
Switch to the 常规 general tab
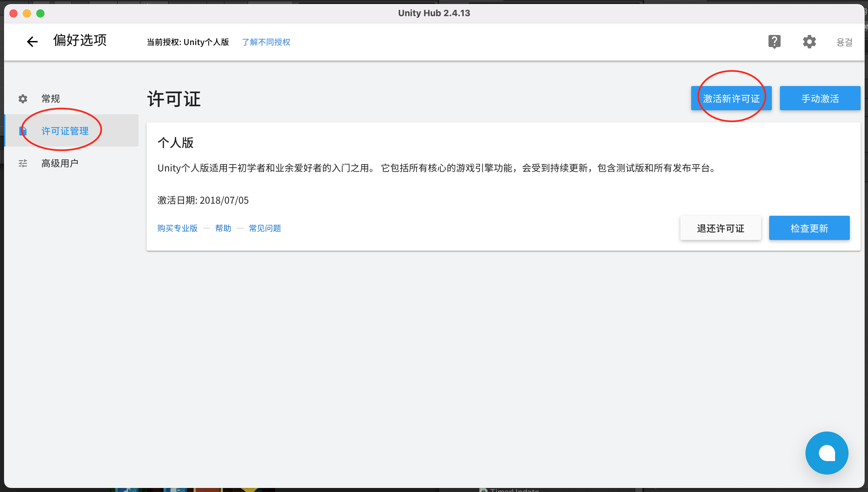51,99
